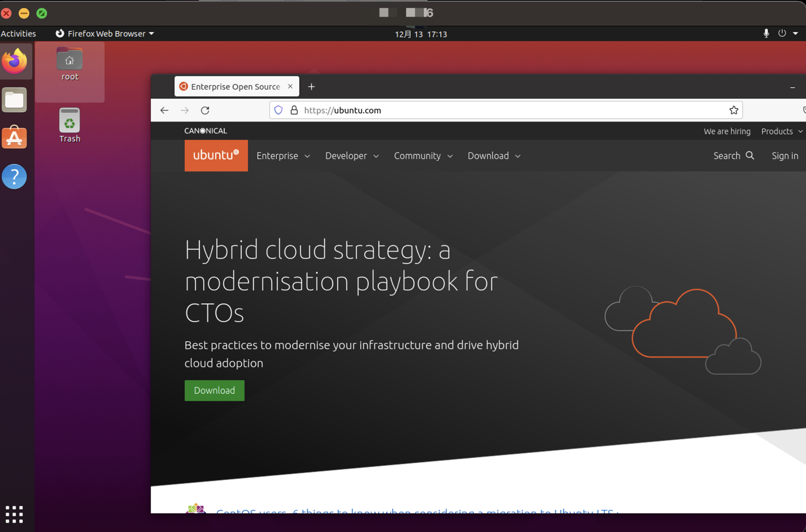The width and height of the screenshot is (806, 532).
Task: Open Firefox Web Browser app menu
Action: coord(104,34)
